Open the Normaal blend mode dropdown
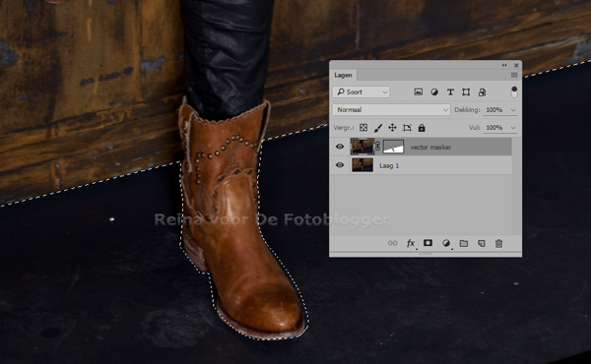The image size is (591, 364). 391,109
